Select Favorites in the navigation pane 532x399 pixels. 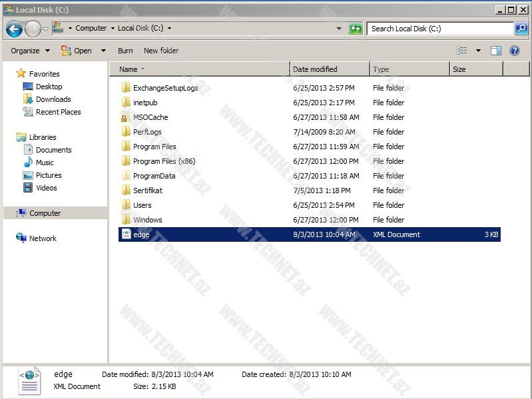click(x=44, y=74)
